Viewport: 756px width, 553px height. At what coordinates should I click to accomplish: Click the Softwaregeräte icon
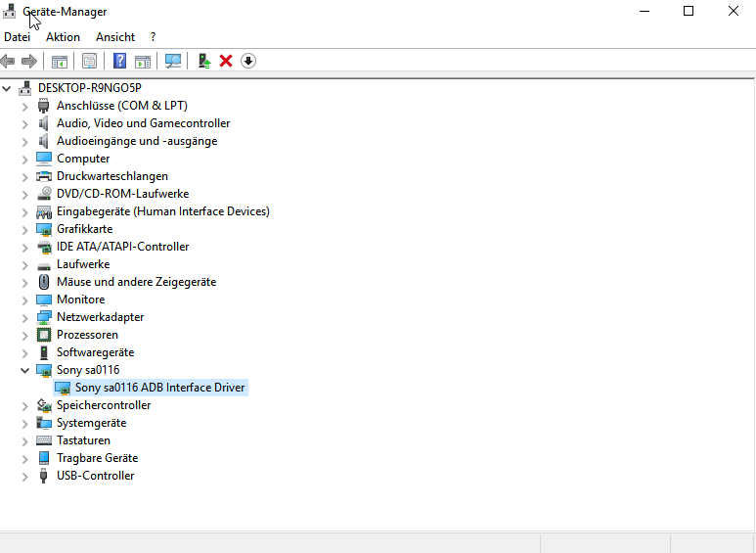(44, 352)
